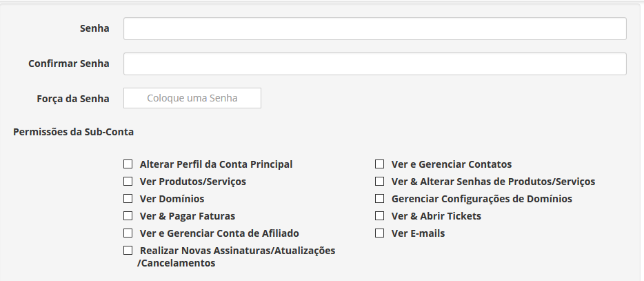Click the password strength meter bar

pos(192,98)
